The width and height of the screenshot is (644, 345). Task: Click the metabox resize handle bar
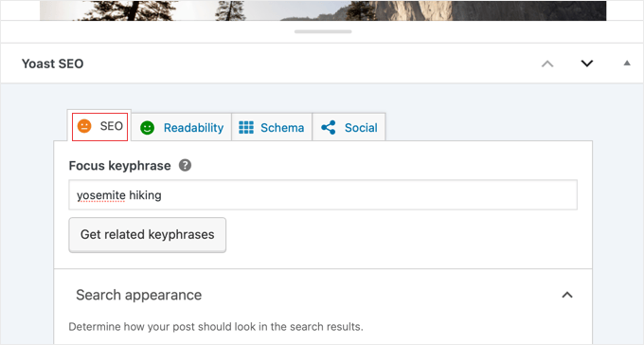click(323, 31)
